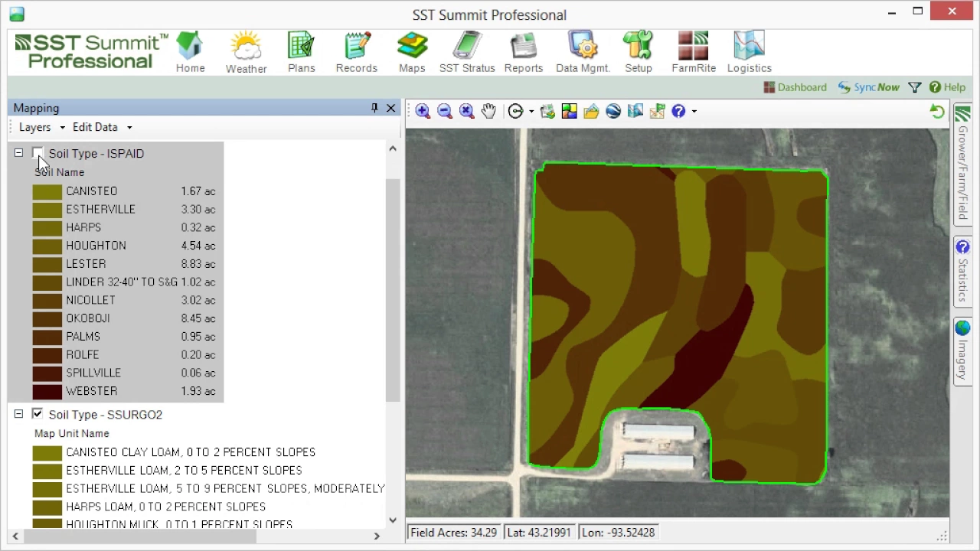Click the Lat coordinate in status bar
This screenshot has height=551, width=980.
(539, 533)
